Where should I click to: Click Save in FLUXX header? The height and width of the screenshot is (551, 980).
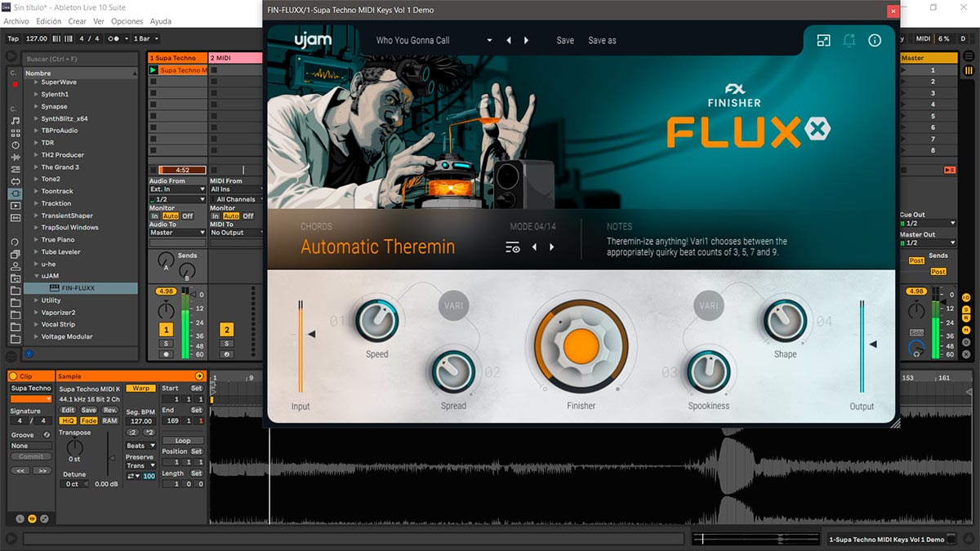click(565, 40)
